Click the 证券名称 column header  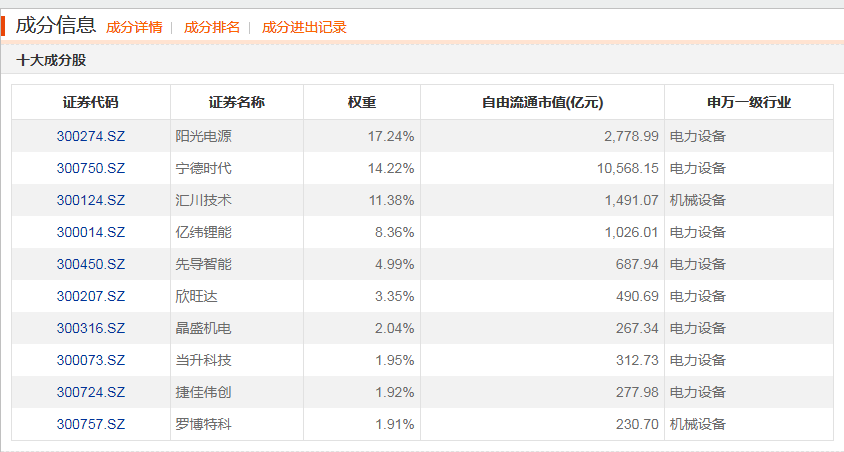237,102
